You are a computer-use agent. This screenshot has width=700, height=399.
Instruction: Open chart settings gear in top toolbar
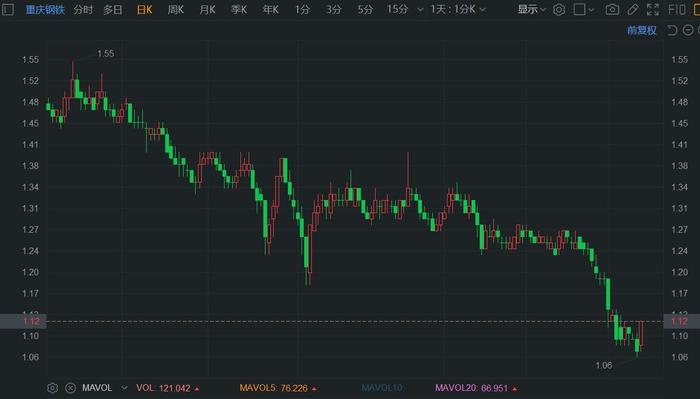558,9
